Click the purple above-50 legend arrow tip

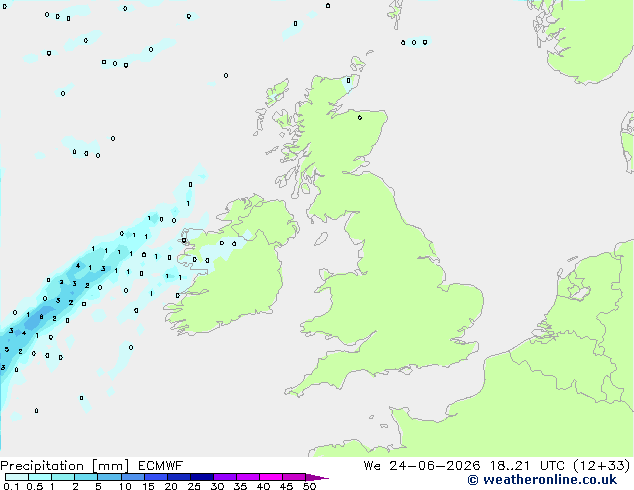tap(317, 477)
